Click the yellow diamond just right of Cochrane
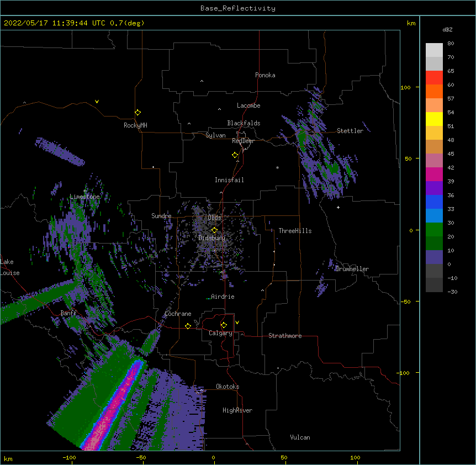This screenshot has width=476, height=465. pos(188,326)
